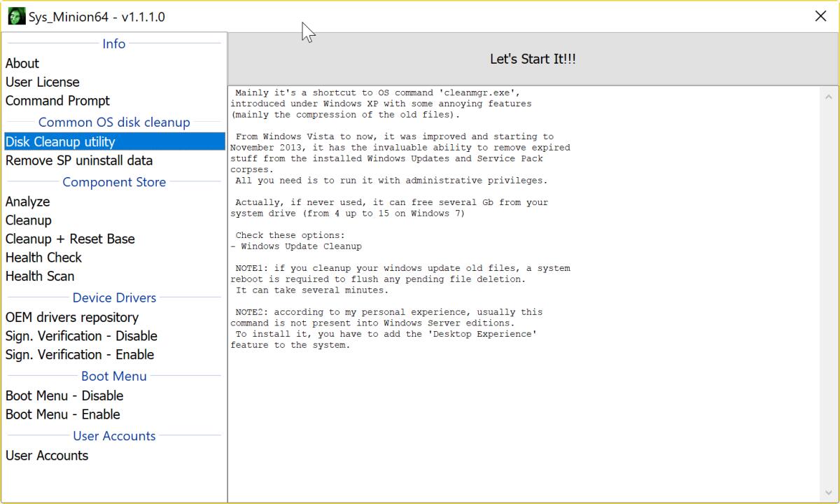Disable driver signature verification
Image resolution: width=840 pixels, height=504 pixels.
pyautogui.click(x=81, y=336)
